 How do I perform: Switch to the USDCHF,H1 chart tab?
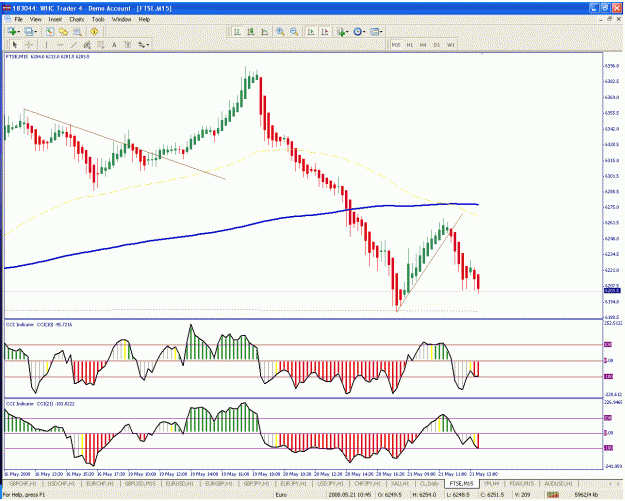tap(61, 483)
